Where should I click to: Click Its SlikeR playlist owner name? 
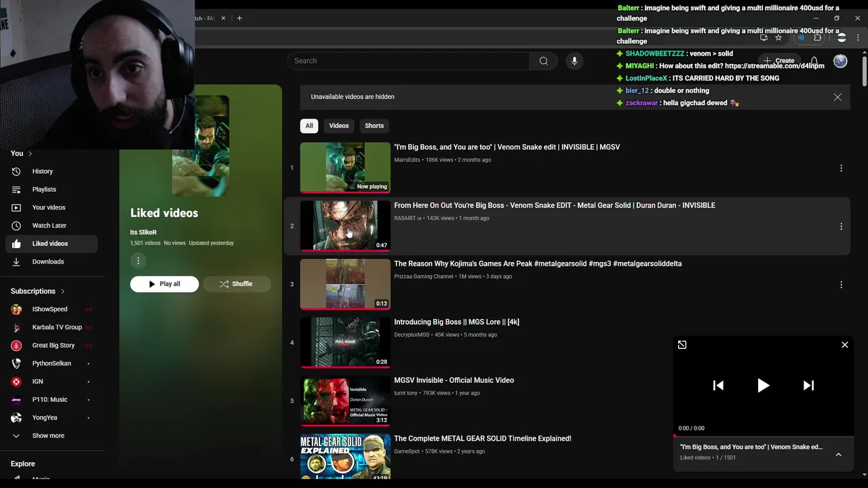143,232
